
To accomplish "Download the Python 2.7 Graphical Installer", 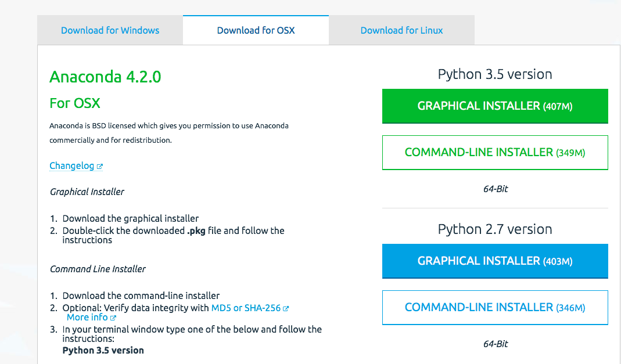I will pos(494,261).
